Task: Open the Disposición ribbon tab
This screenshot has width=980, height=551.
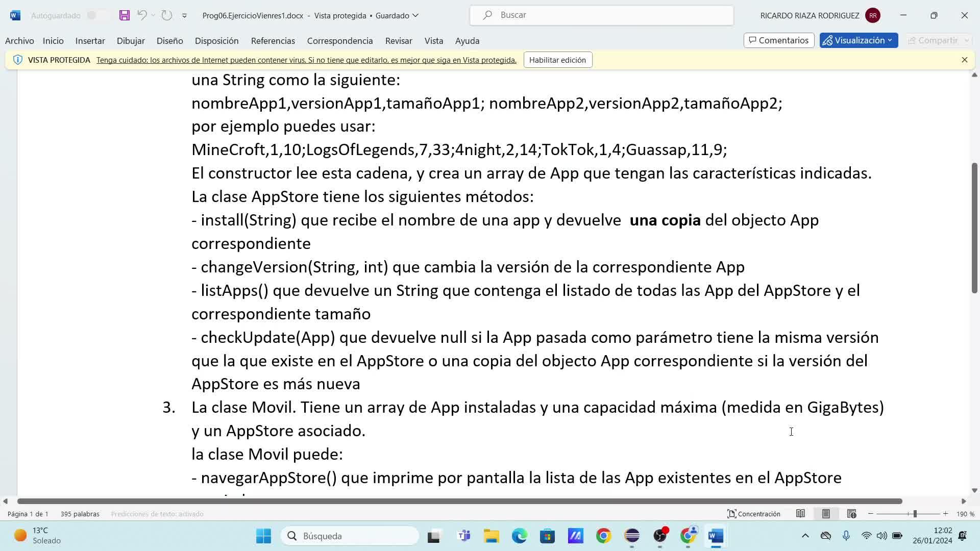Action: [x=216, y=41]
